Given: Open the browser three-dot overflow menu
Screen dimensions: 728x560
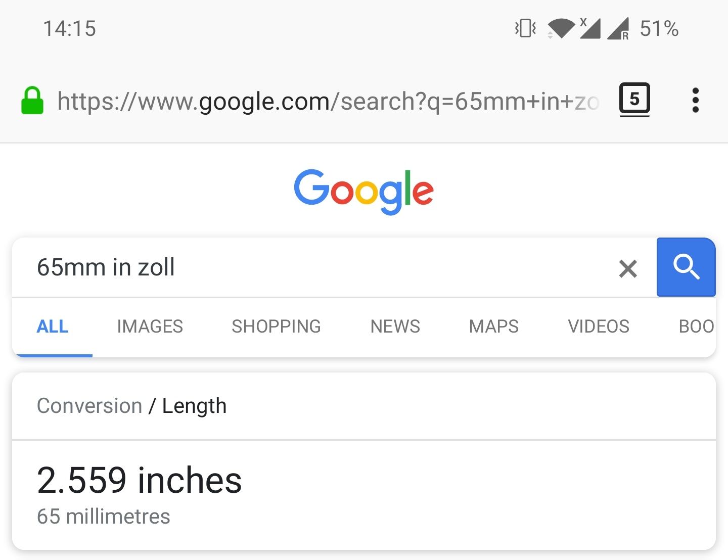Looking at the screenshot, I should (696, 100).
